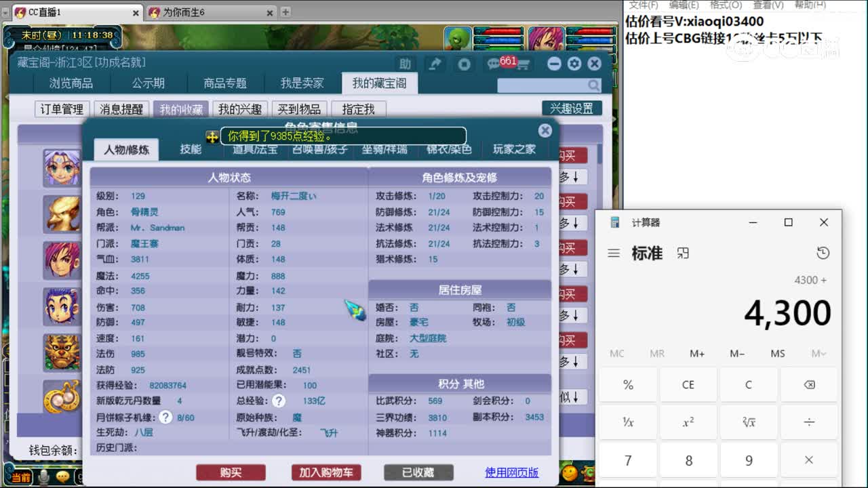Switch to the 技能 tab
Screen dimensions: 868x488
[x=192, y=149]
